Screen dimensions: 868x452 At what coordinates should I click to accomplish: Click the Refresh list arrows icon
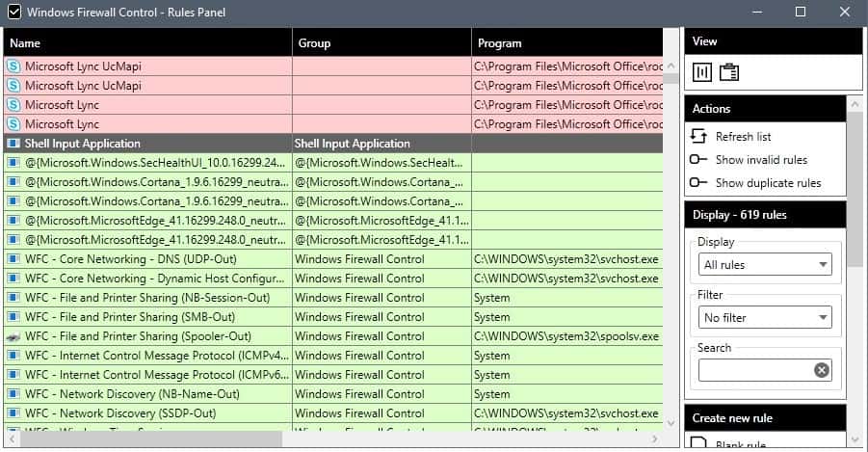[698, 136]
